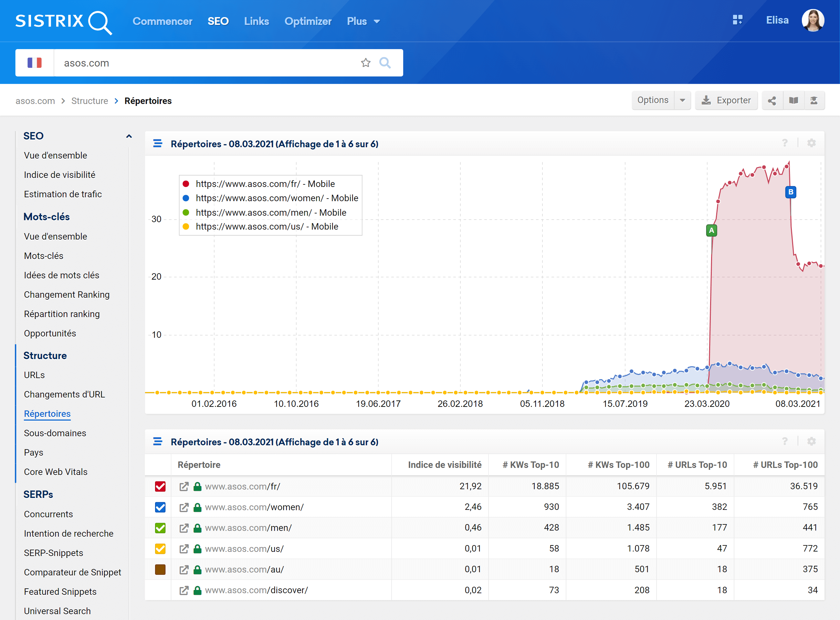840x620 pixels.
Task: Toggle /fr/ Mobile series in chart legend
Action: click(258, 184)
